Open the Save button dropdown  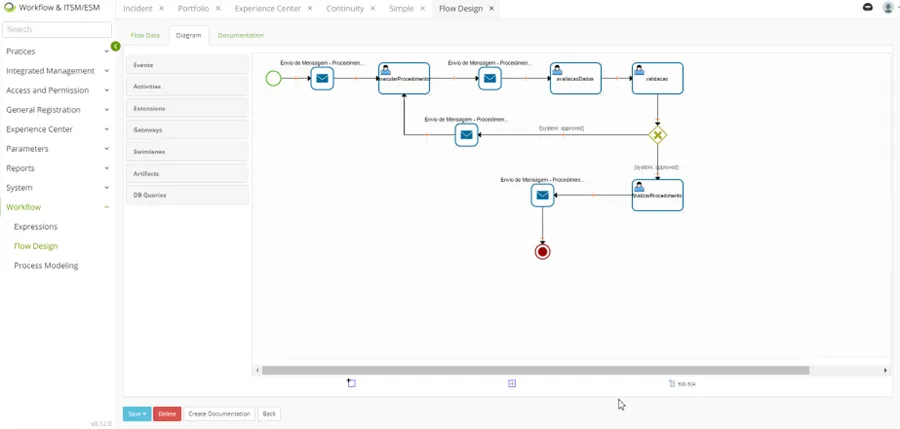[137, 414]
